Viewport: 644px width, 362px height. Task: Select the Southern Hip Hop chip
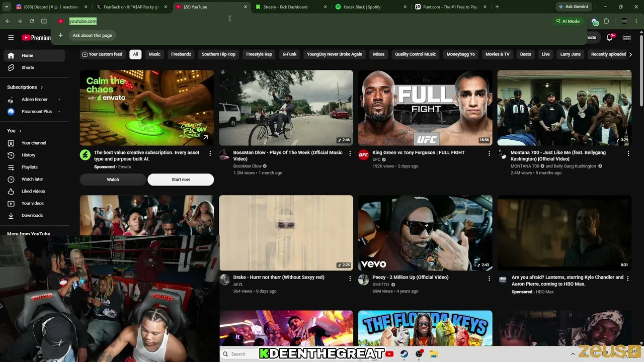218,54
